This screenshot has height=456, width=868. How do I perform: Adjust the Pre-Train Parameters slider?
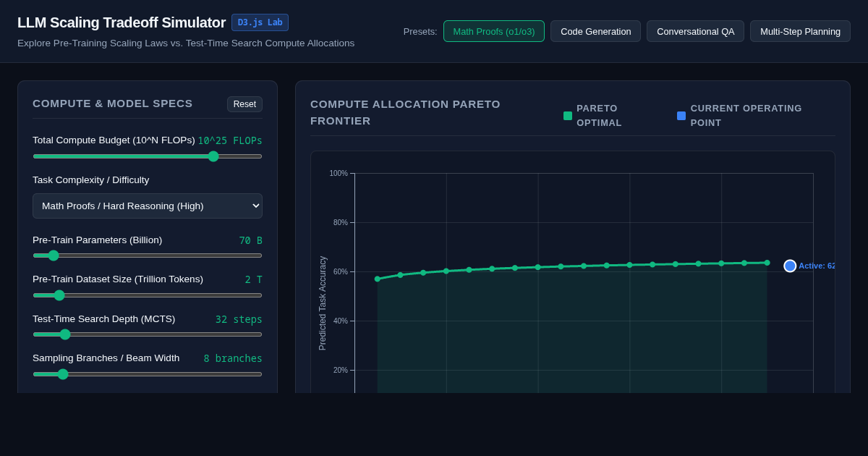(148, 256)
